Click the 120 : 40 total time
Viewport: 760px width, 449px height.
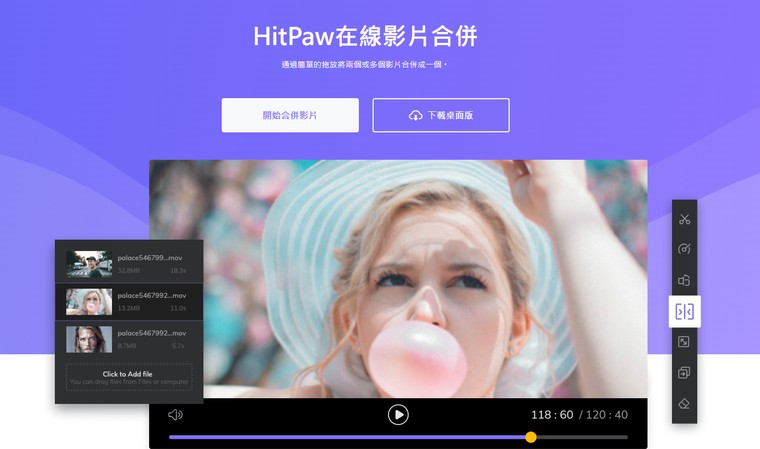tap(607, 415)
